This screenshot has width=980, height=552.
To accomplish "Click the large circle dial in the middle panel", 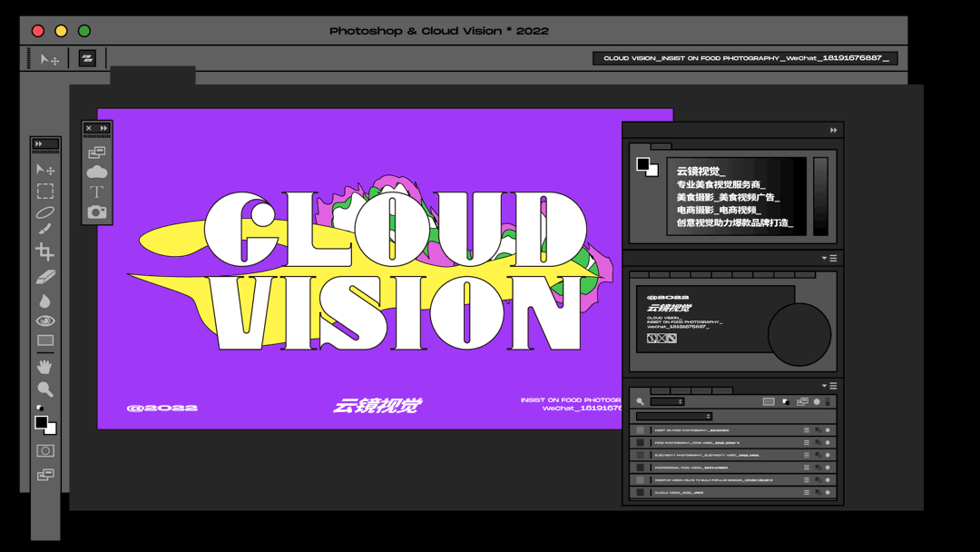I will click(799, 334).
